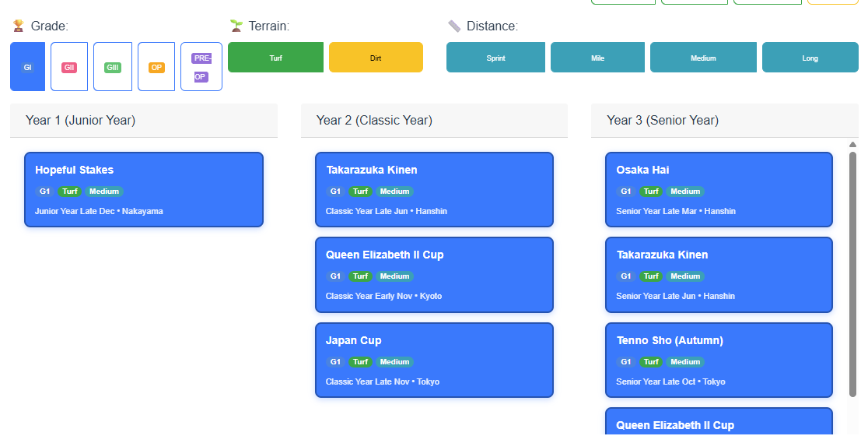Click 'Senior Year Late Mar • Hanshin' text
The height and width of the screenshot is (443, 868).
coord(676,211)
